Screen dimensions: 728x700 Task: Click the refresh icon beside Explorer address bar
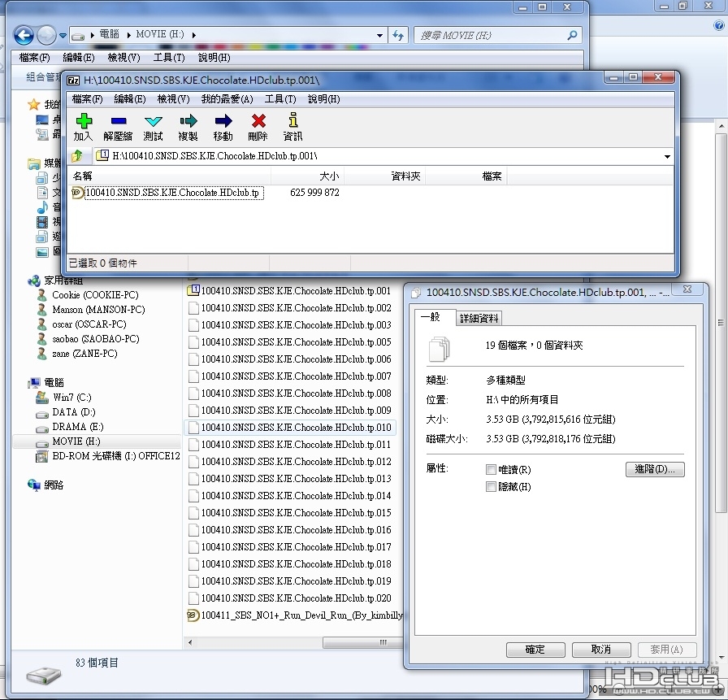coord(398,35)
